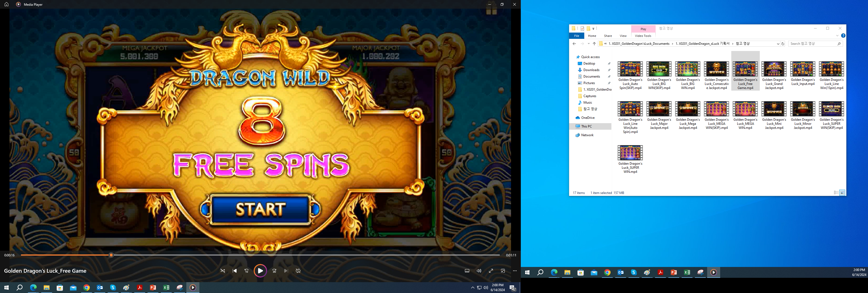Toggle repeat mode
The height and width of the screenshot is (293, 868).
(298, 271)
